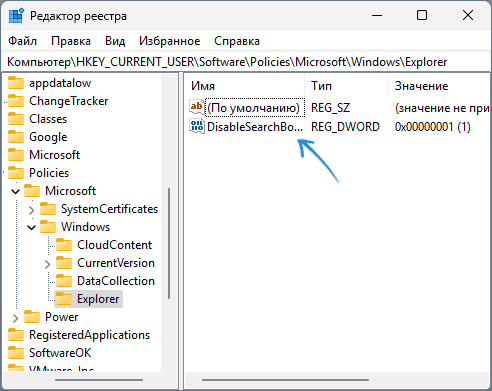Click folder icon of top-level Microsoft key above Policies

(x=16, y=155)
